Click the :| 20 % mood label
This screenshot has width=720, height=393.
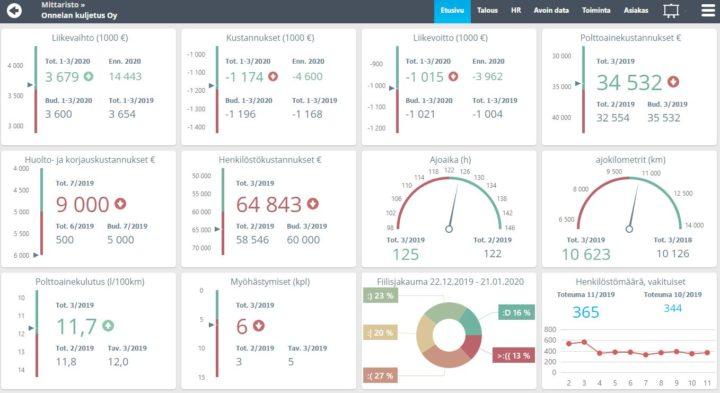point(380,333)
